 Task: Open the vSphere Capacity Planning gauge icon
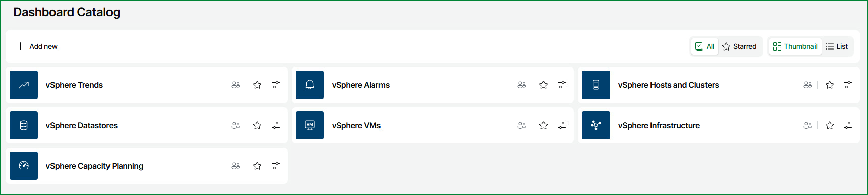tap(24, 166)
